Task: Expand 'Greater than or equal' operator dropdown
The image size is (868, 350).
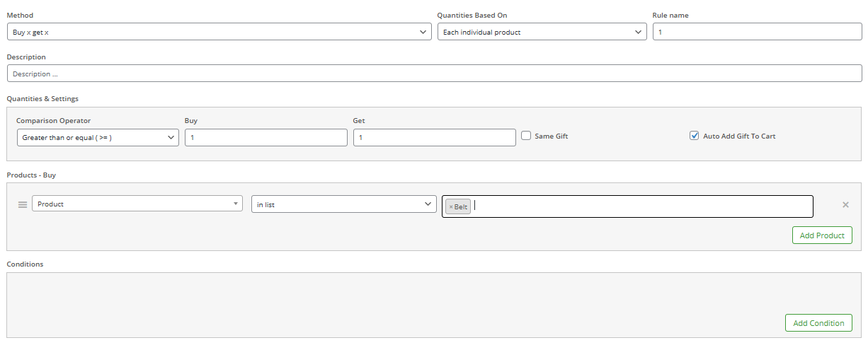Action: pyautogui.click(x=98, y=138)
